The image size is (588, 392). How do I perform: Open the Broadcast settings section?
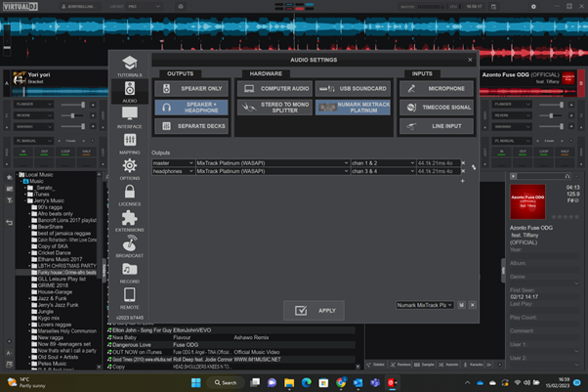pos(129,246)
